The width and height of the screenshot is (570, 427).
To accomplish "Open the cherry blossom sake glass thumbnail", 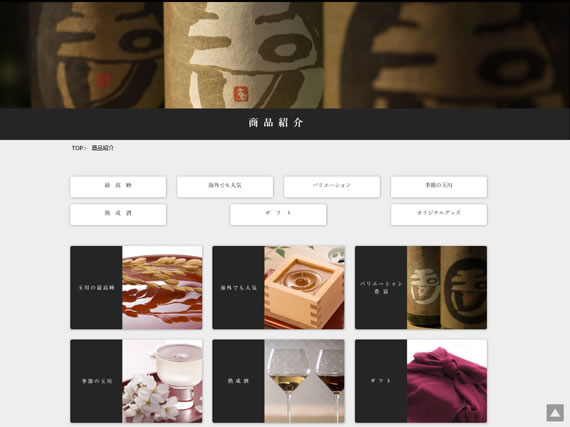I will (162, 381).
